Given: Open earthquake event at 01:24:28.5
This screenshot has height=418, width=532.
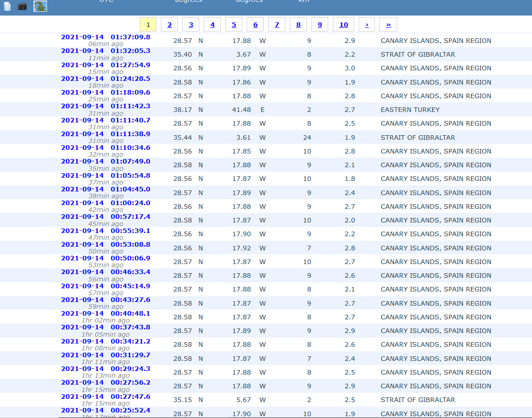Looking at the screenshot, I should pos(106,79).
